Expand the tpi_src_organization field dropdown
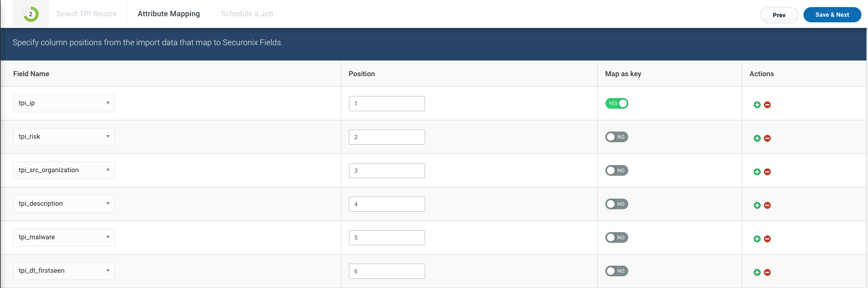 tap(64, 170)
